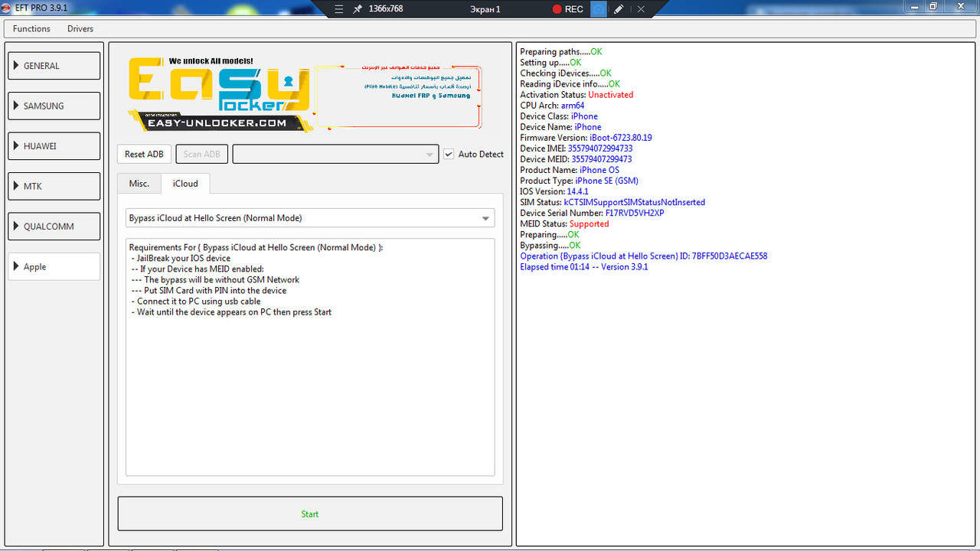Click the SIM Status log line
This screenshot has width=980, height=551.
coord(612,202)
